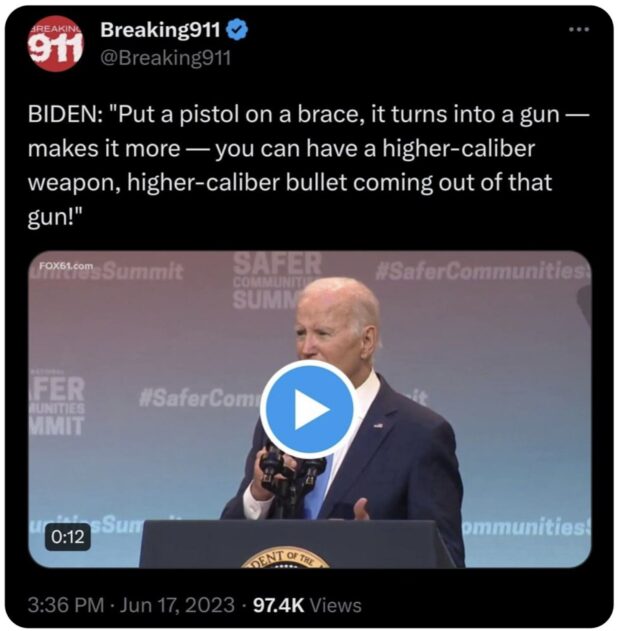Viewport: 618px width, 631px height.
Task: Click the microphones on the podium
Action: (x=292, y=475)
